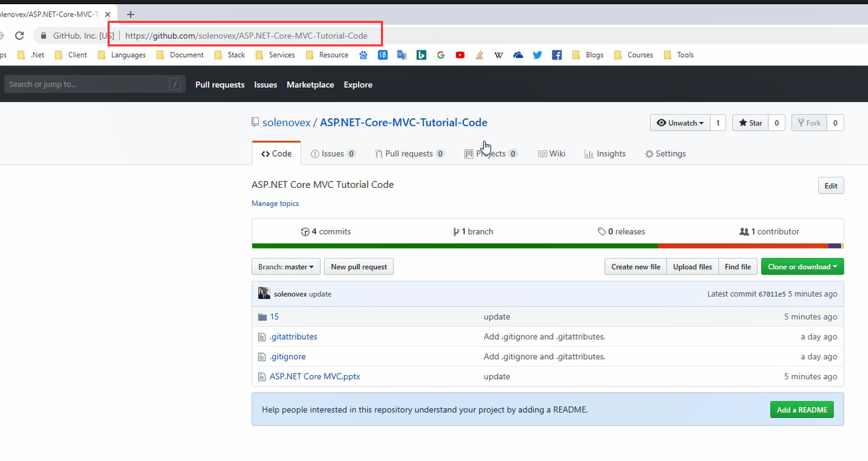
Task: Open the blue translate bookmark before Google Translate
Action: pyautogui.click(x=382, y=55)
